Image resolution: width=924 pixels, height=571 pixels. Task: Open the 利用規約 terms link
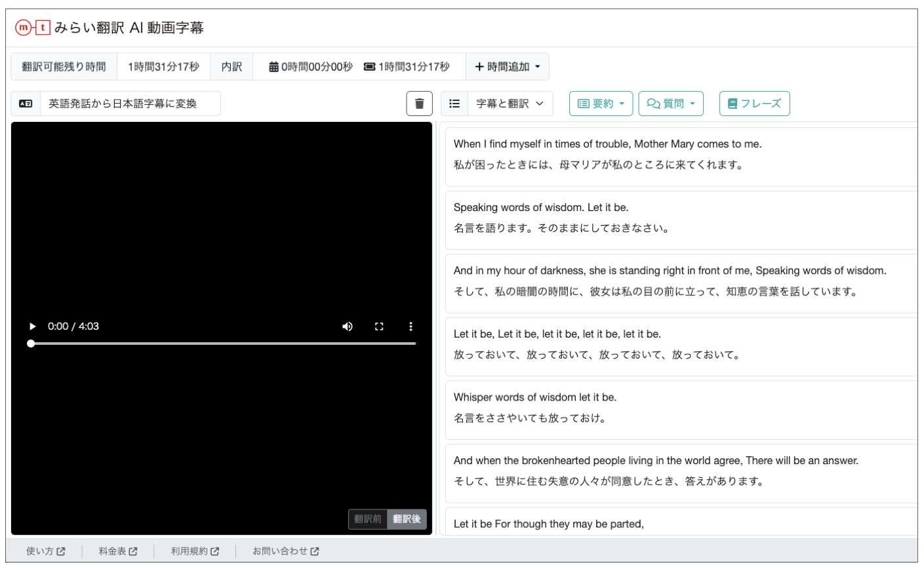click(x=195, y=551)
